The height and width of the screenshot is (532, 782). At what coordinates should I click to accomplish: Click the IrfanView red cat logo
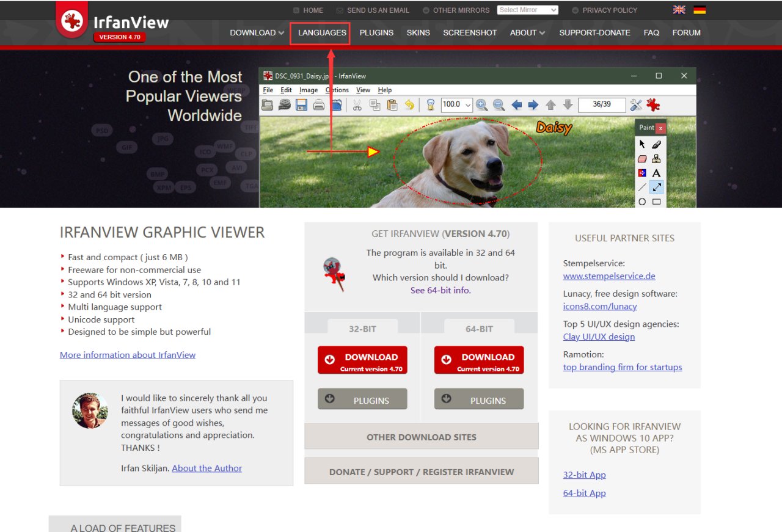click(x=72, y=21)
